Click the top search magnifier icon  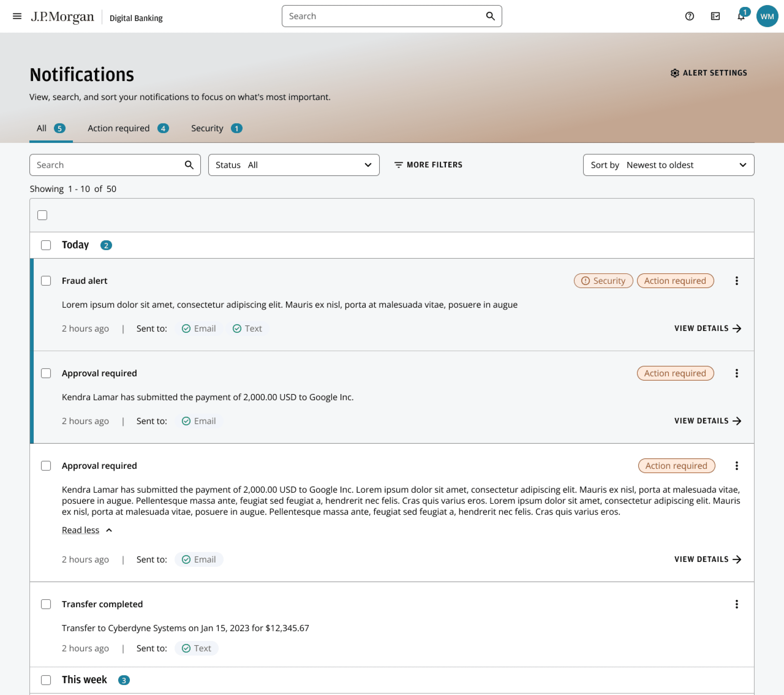tap(490, 16)
